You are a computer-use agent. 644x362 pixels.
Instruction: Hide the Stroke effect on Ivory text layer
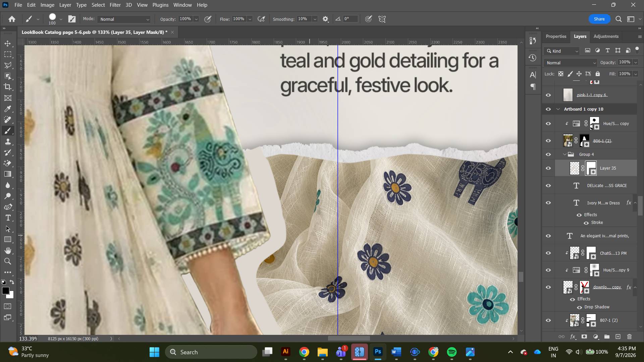pyautogui.click(x=586, y=223)
